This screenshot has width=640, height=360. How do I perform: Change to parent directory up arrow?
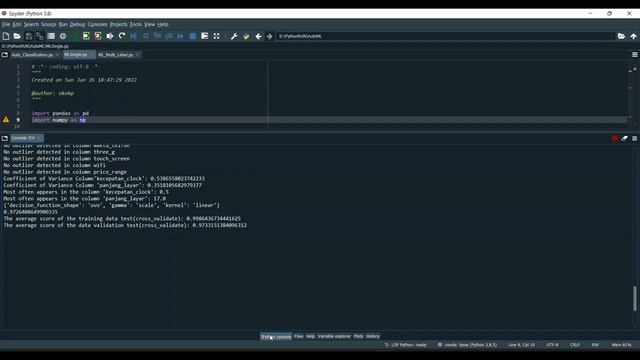pos(633,36)
